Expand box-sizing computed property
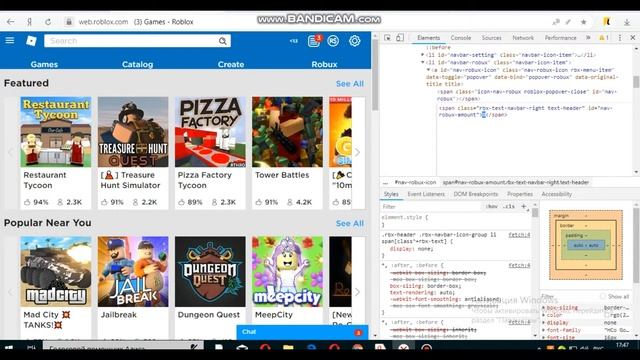The image size is (640, 360). point(543,307)
